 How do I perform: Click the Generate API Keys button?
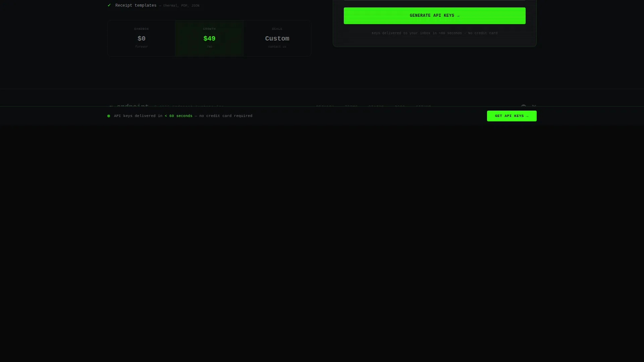coord(434,16)
